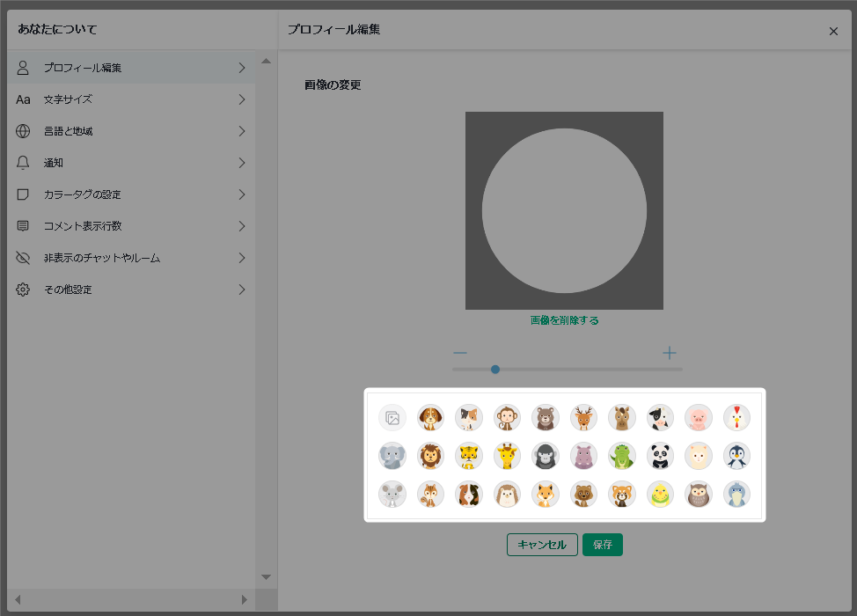
Task: Close the profile settings dialog
Action: click(x=833, y=31)
